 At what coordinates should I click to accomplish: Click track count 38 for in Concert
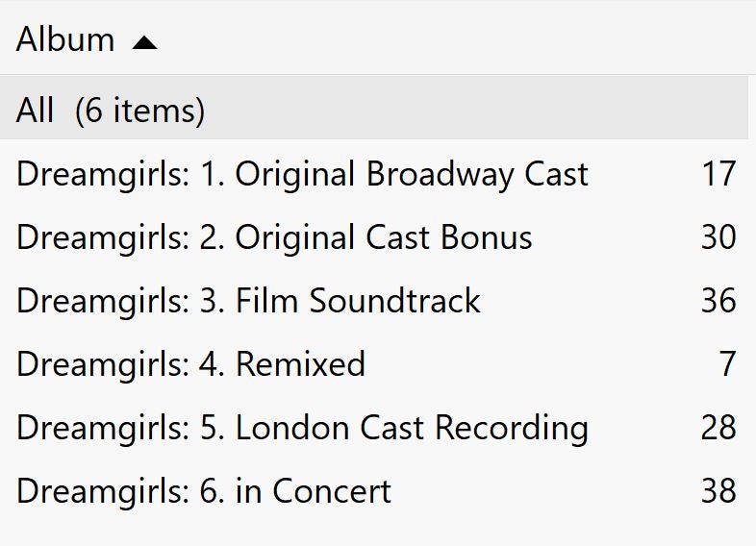[718, 491]
